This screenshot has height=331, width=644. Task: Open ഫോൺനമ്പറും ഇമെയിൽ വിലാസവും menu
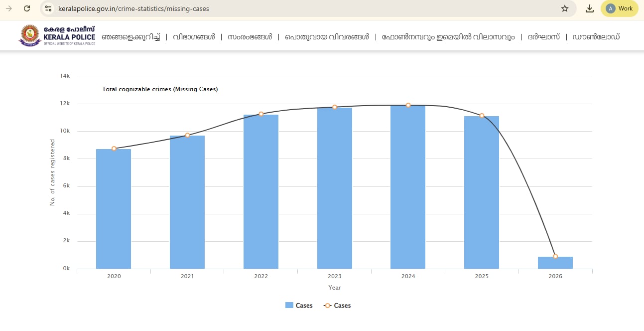coord(448,37)
